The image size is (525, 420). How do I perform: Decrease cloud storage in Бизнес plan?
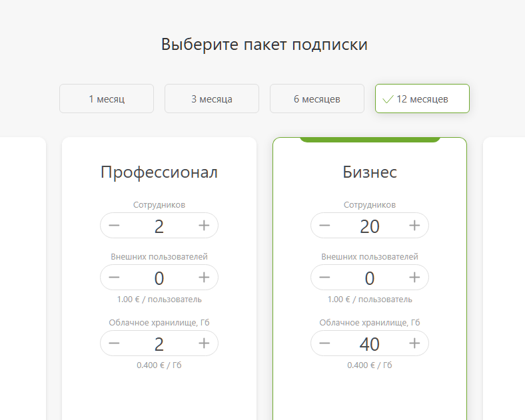(x=324, y=343)
